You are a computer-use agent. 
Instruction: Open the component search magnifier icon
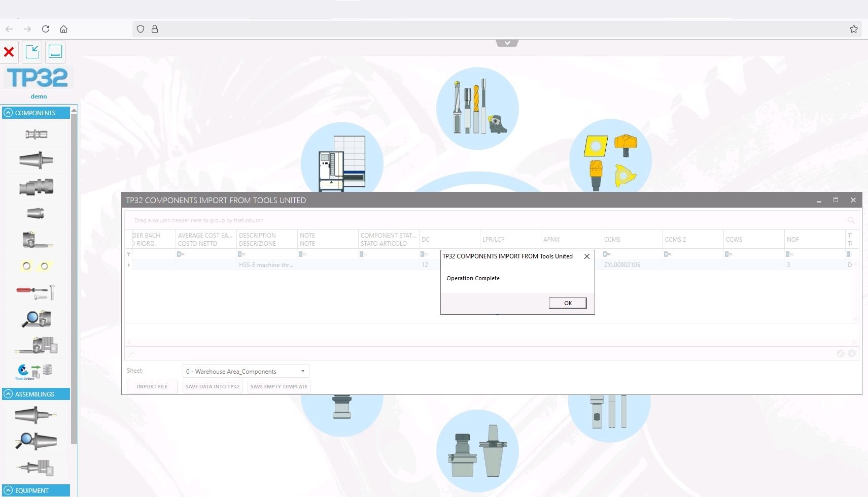click(36, 319)
